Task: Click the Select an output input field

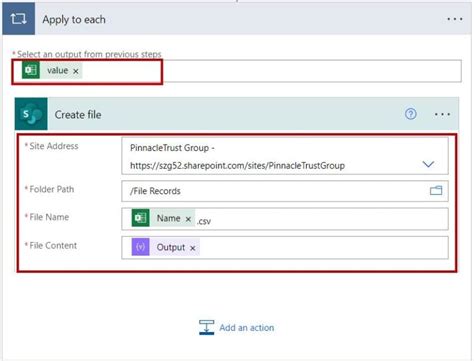Action: click(237, 71)
